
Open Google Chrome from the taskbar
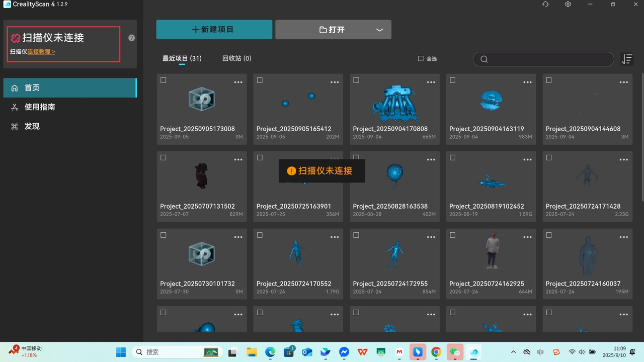pos(436,352)
